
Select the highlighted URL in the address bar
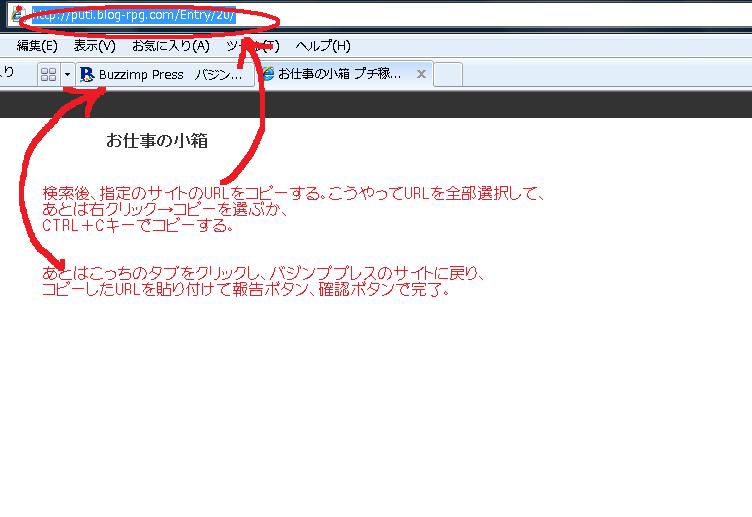click(133, 16)
